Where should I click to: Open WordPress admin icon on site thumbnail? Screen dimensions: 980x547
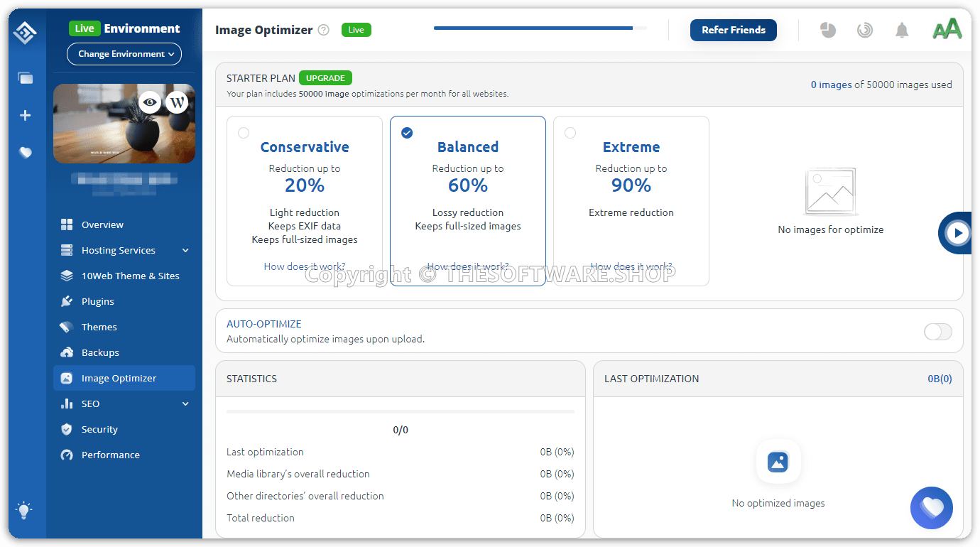pyautogui.click(x=177, y=102)
